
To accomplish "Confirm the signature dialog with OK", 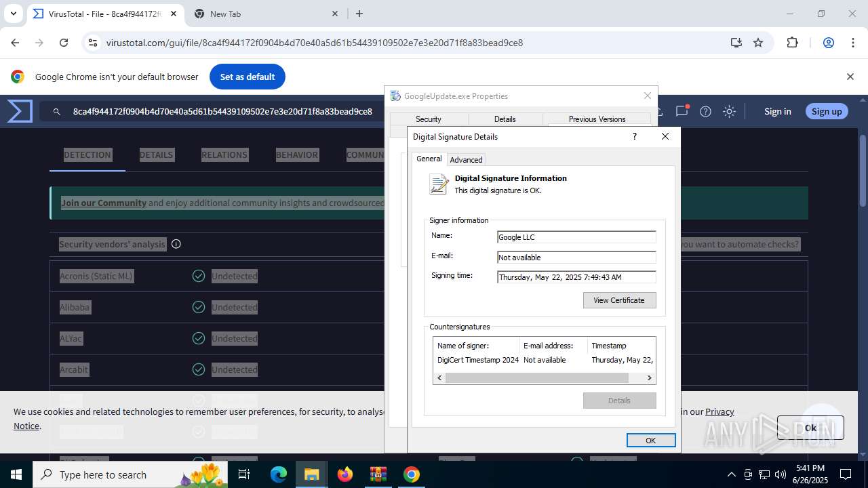I will pos(650,441).
